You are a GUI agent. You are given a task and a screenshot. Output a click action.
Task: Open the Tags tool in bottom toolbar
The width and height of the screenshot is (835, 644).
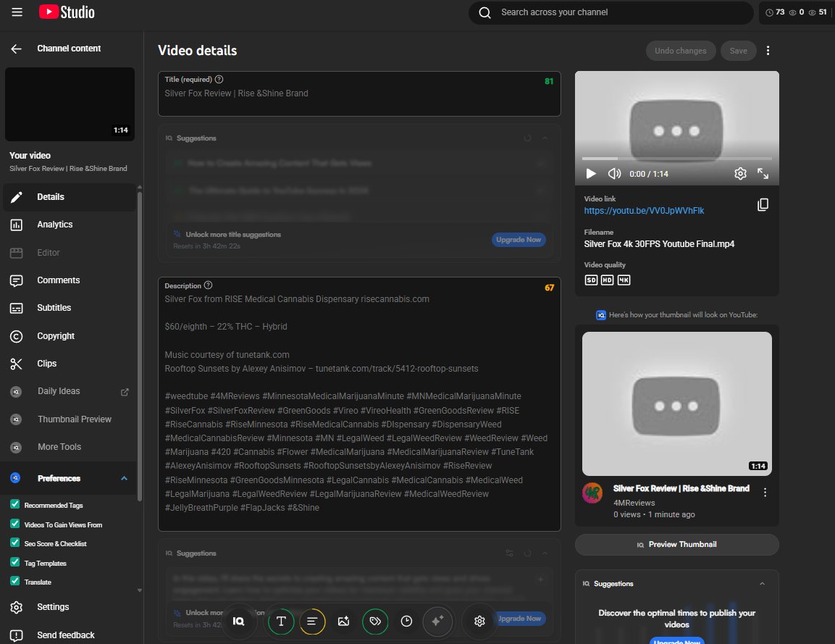(375, 621)
